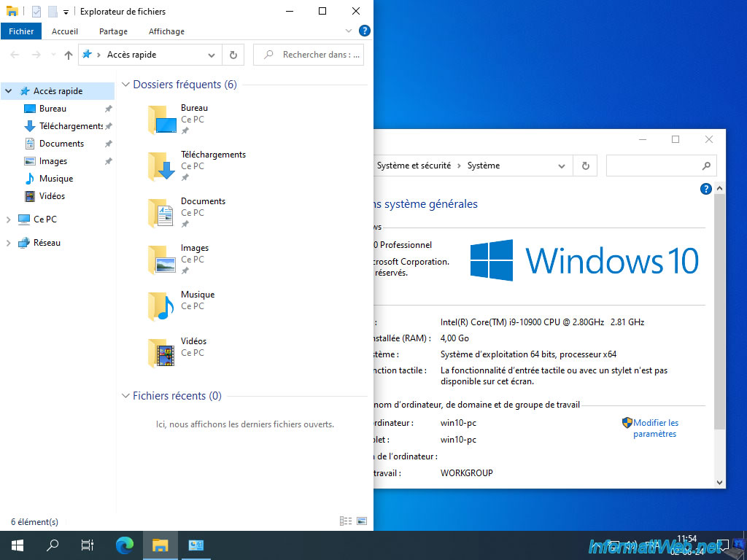The width and height of the screenshot is (747, 560).
Task: Open the Musique folder icon in main pane
Action: point(160,306)
